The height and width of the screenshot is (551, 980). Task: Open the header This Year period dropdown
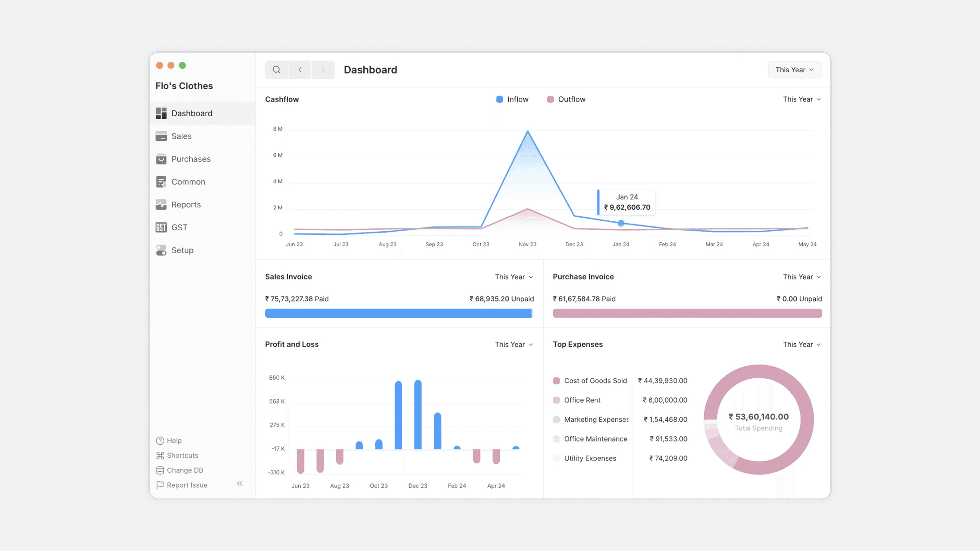click(x=795, y=70)
